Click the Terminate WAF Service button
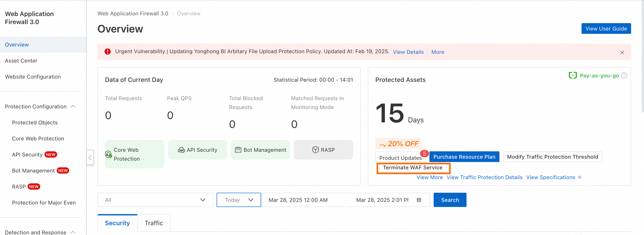Screen dimensions: 644x235 tap(413, 168)
